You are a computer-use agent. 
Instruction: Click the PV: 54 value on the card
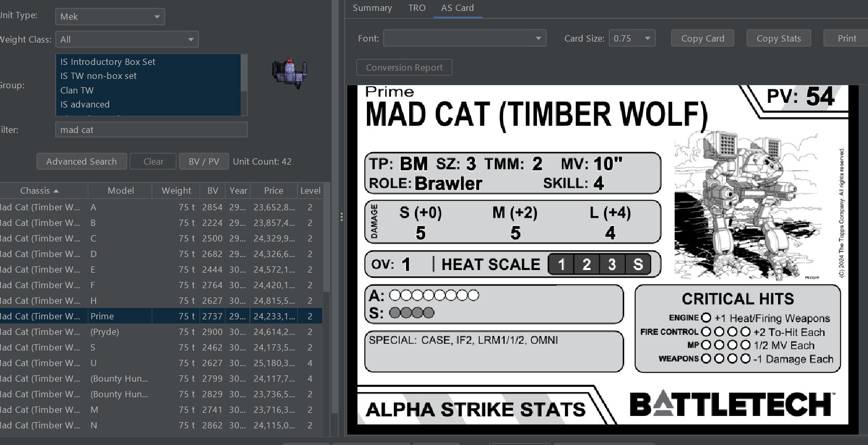[800, 97]
